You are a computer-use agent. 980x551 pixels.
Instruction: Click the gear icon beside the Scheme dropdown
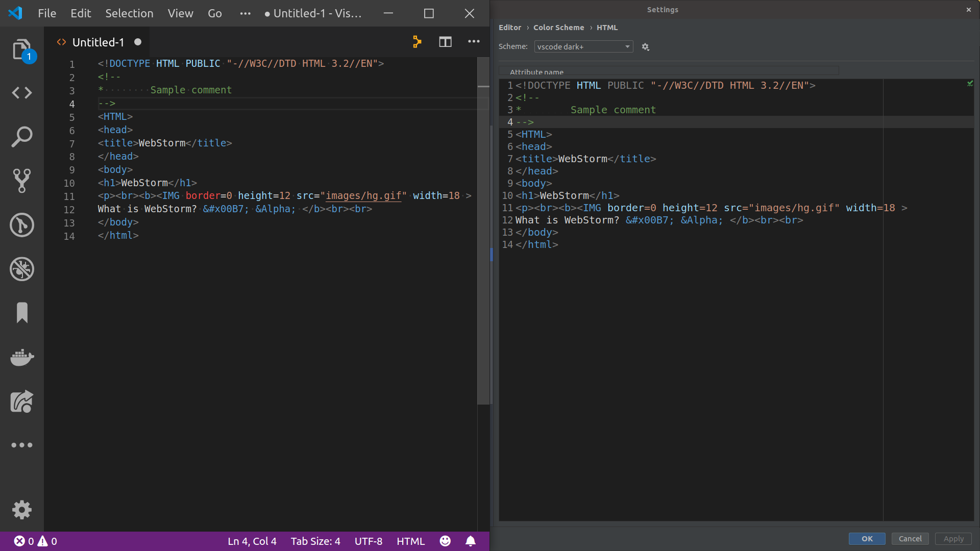click(x=645, y=46)
